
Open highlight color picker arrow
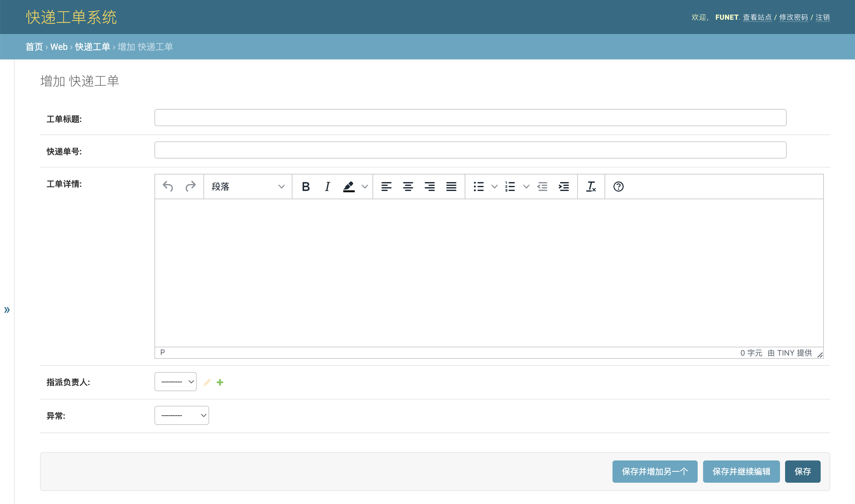click(x=365, y=187)
